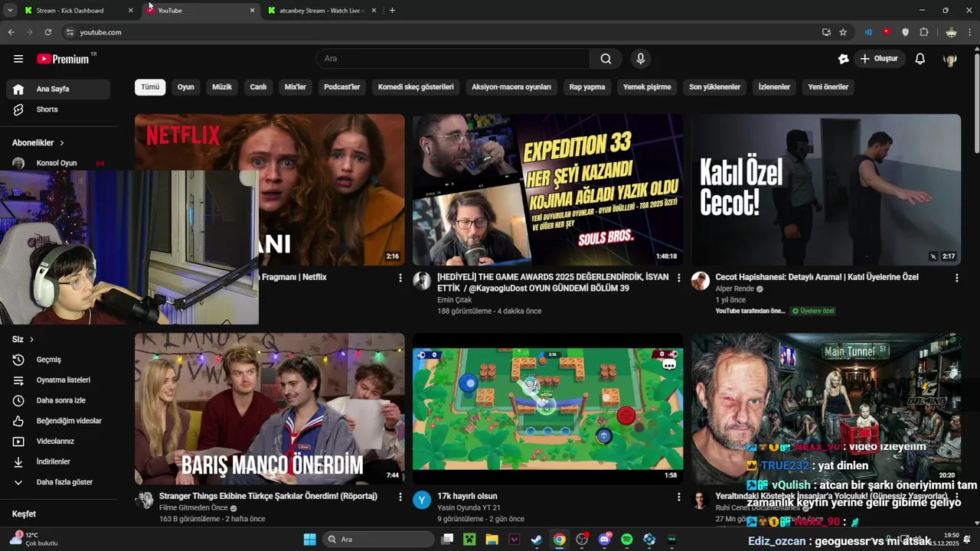980x551 pixels.
Task: Click the Oluştur create button
Action: click(879, 59)
